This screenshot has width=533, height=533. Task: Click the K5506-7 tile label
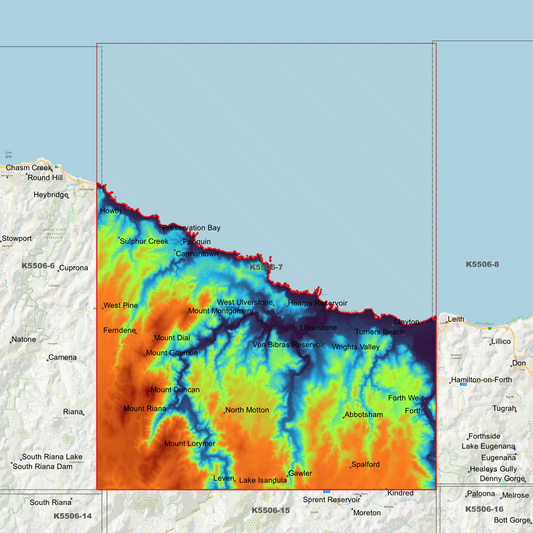pyautogui.click(x=266, y=267)
